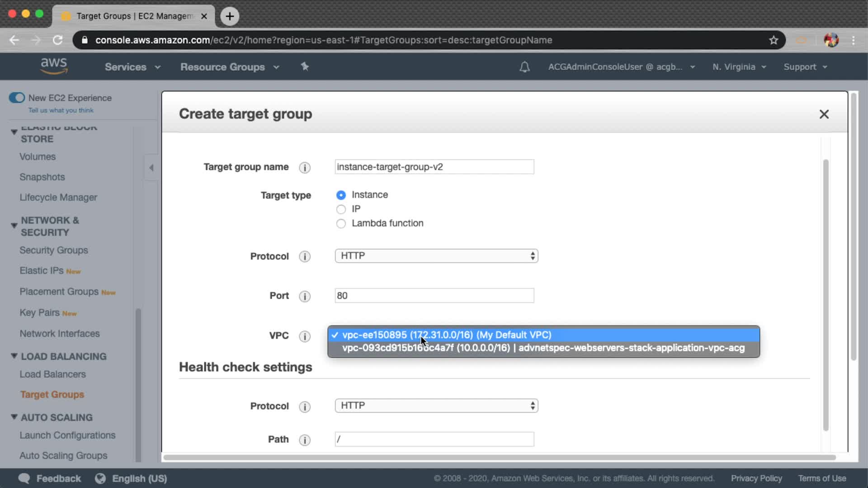Select the IP target type radio
The height and width of the screenshot is (488, 868).
pyautogui.click(x=341, y=209)
